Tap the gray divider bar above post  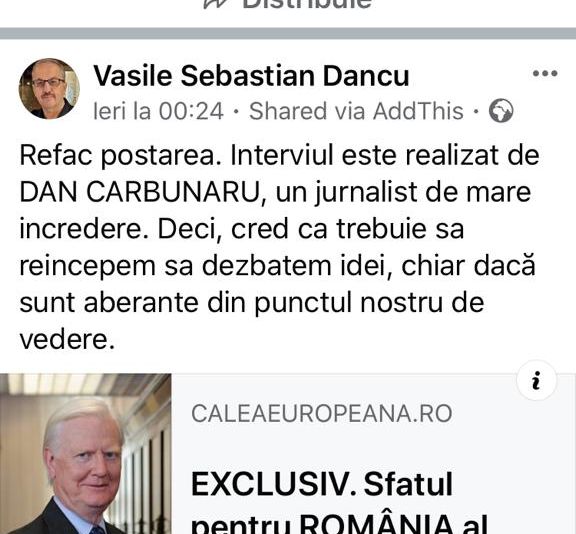point(288,33)
